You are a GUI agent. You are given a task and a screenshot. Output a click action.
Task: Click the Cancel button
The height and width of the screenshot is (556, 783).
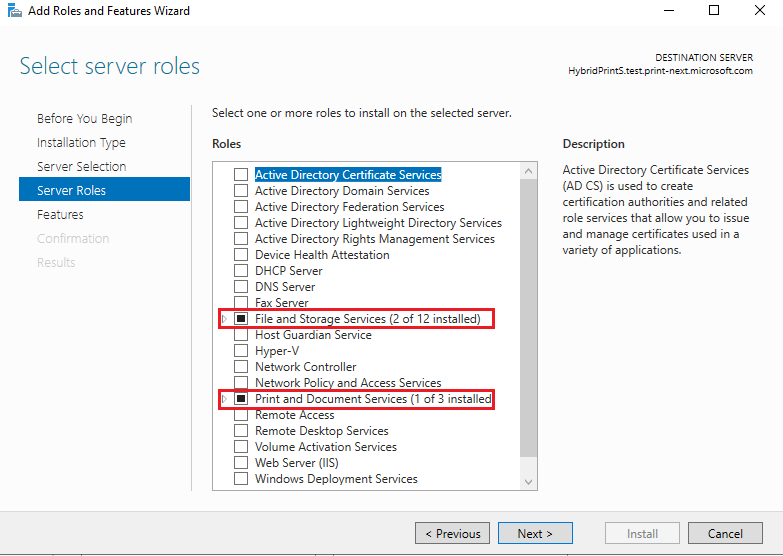pyautogui.click(x=725, y=534)
